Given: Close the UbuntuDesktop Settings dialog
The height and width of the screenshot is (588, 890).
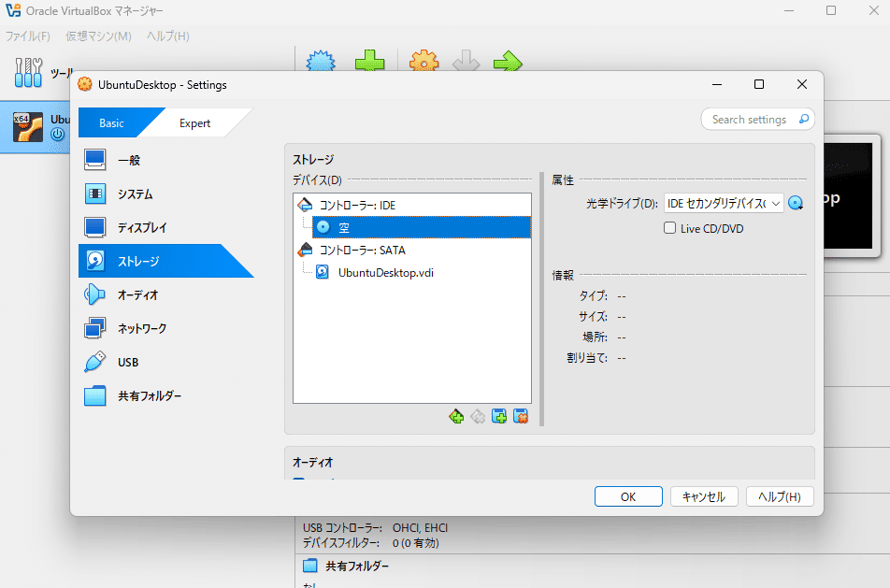Looking at the screenshot, I should pyautogui.click(x=801, y=84).
